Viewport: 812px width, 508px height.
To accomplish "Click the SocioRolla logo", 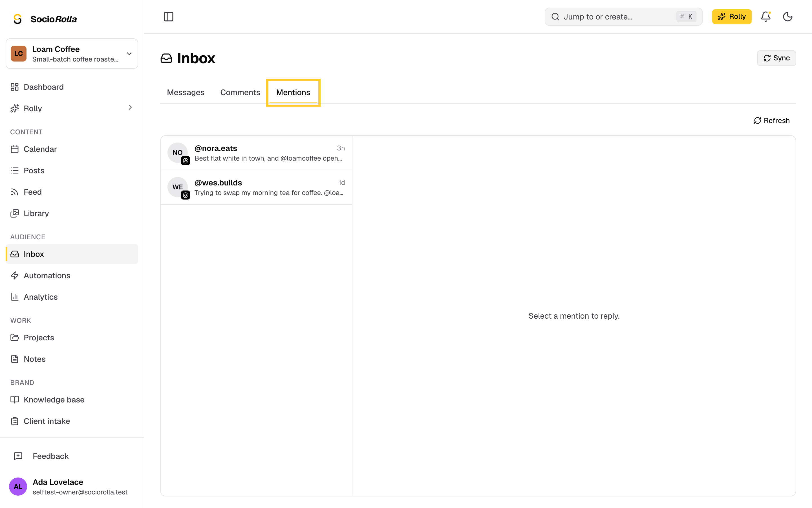I will [45, 19].
